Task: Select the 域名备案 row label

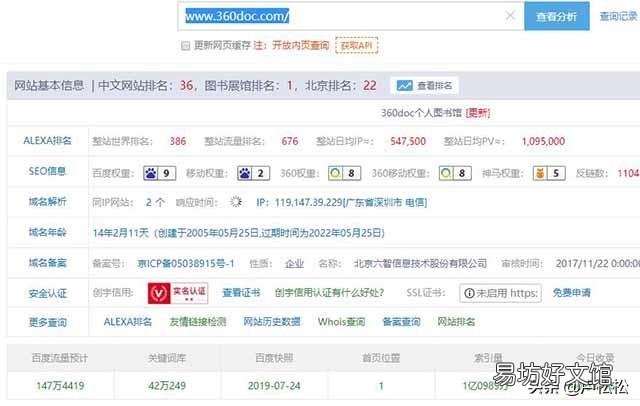Action: tap(47, 263)
